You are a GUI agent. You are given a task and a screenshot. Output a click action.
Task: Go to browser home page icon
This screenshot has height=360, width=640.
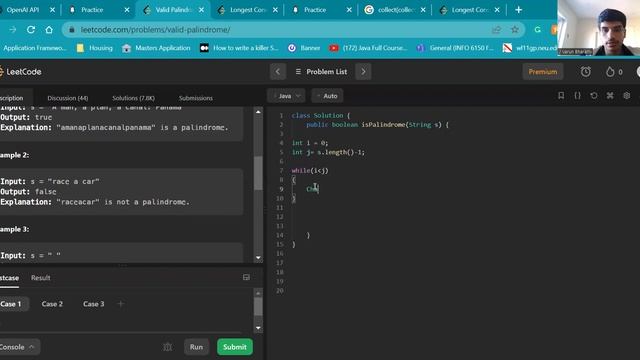[x=49, y=29]
